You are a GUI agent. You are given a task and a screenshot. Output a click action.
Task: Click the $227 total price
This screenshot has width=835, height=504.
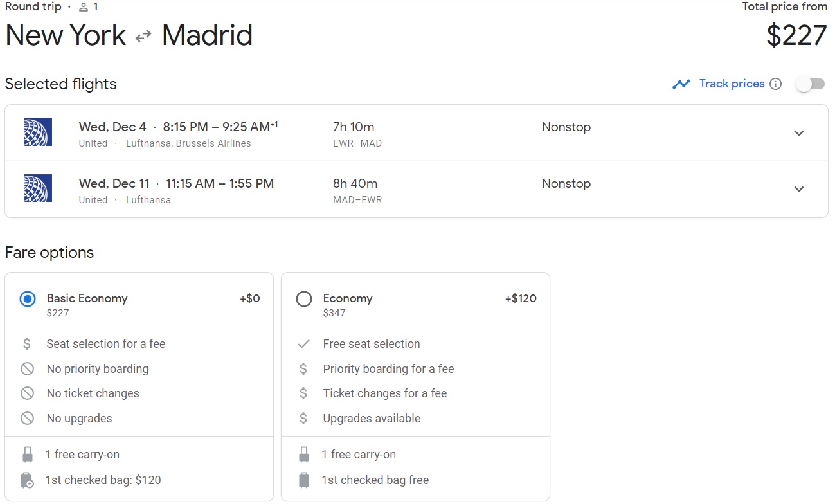pos(796,35)
